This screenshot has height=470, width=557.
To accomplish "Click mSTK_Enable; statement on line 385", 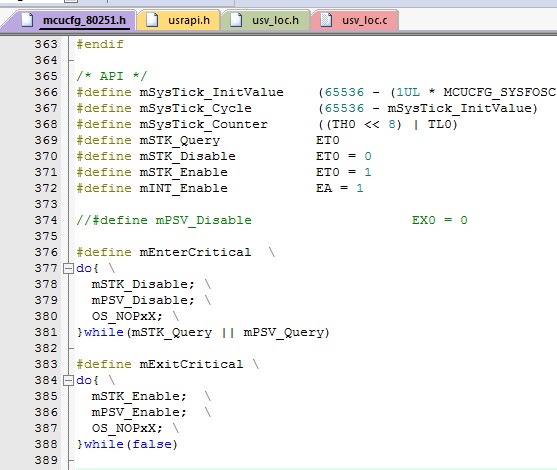I will (139, 396).
